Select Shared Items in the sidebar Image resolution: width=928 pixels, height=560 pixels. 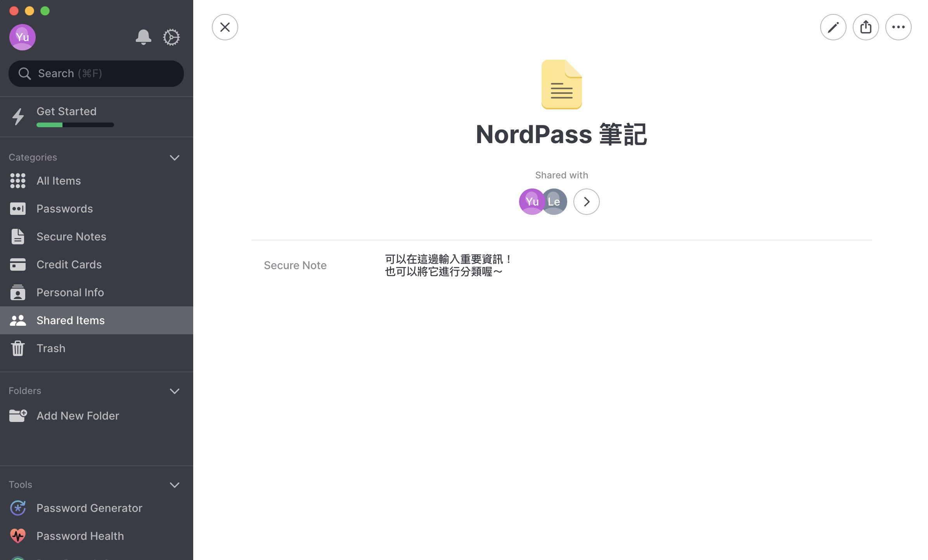point(97,320)
